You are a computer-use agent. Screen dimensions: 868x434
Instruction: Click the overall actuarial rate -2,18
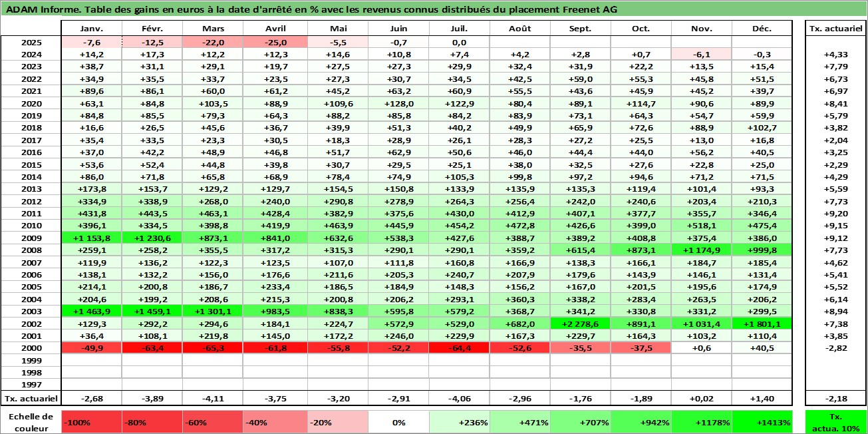click(x=835, y=399)
